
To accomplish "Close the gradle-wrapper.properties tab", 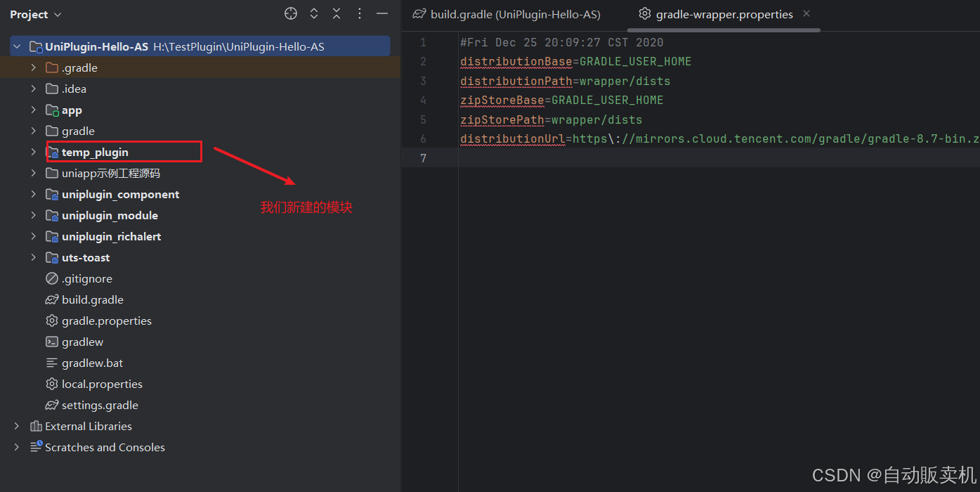I will pyautogui.click(x=806, y=13).
